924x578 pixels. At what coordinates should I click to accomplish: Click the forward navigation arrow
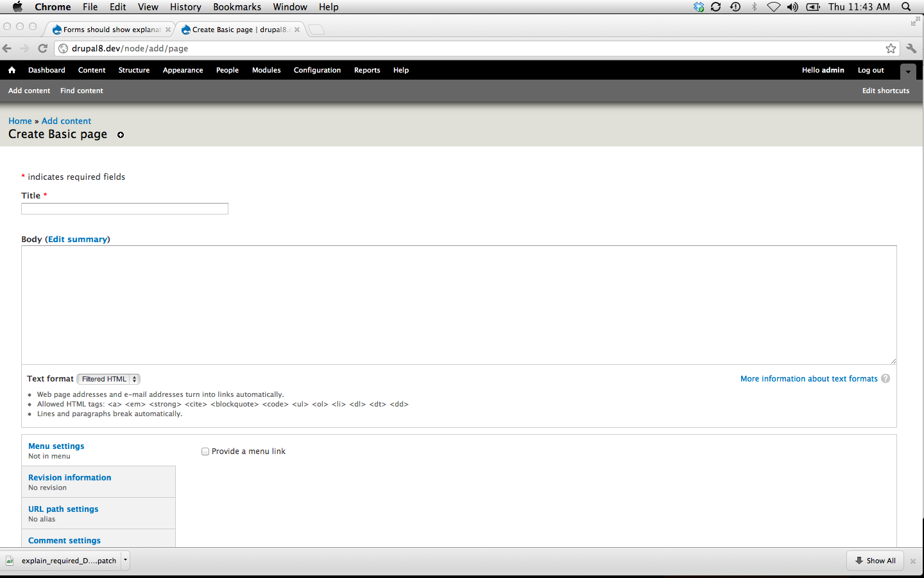[x=24, y=48]
